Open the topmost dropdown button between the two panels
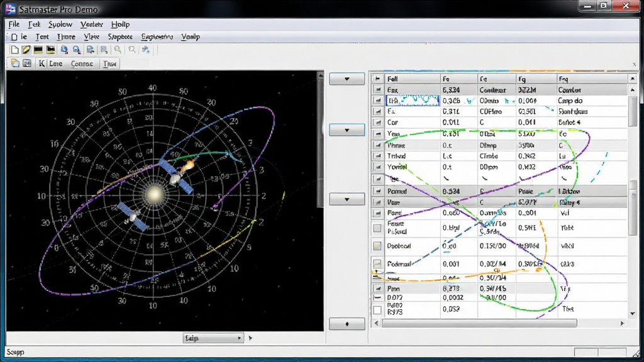 [347, 79]
